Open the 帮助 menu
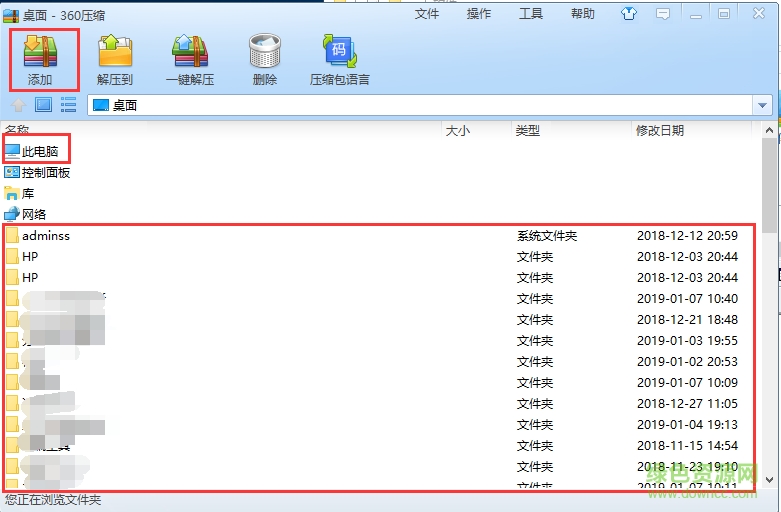Image resolution: width=781 pixels, height=512 pixels. [x=583, y=13]
